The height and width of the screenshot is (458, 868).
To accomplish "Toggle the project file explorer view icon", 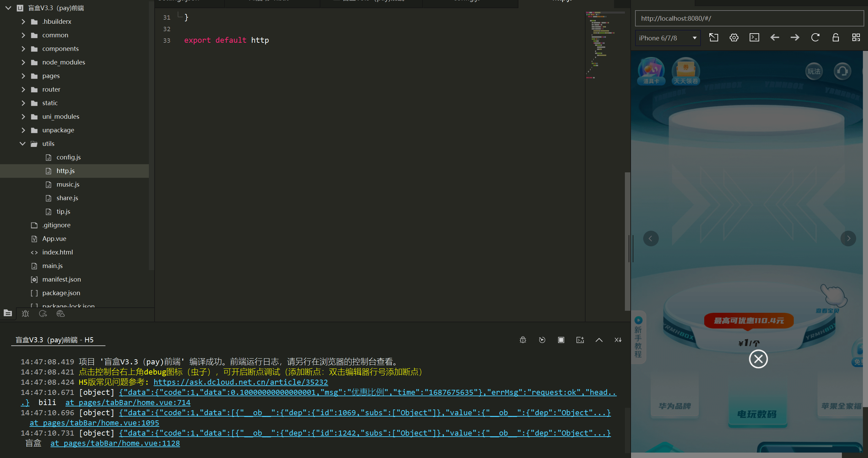I will (x=8, y=313).
